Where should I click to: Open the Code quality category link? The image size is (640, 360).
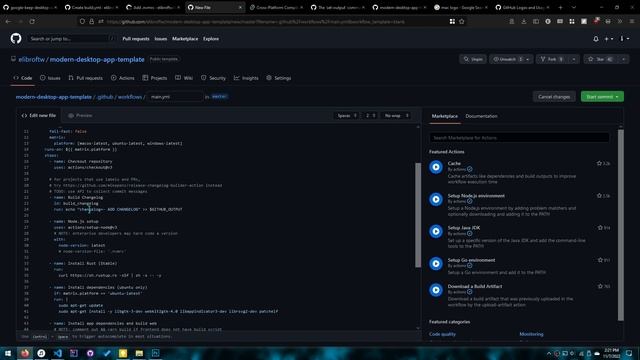point(442,334)
